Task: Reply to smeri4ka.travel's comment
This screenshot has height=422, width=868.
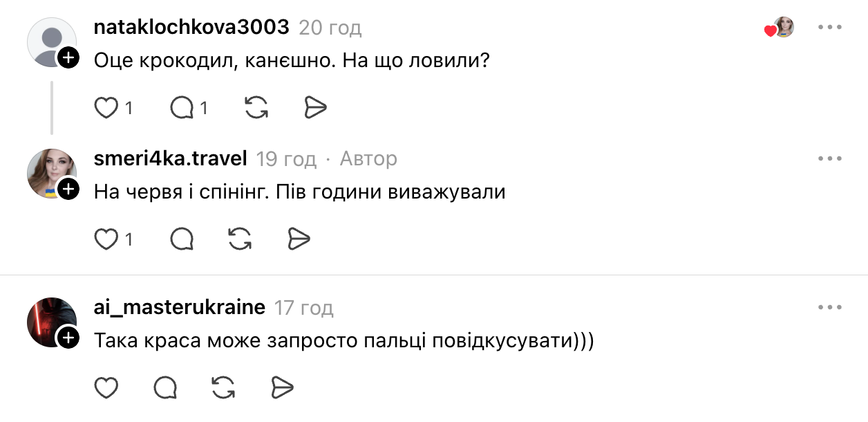Action: [182, 239]
